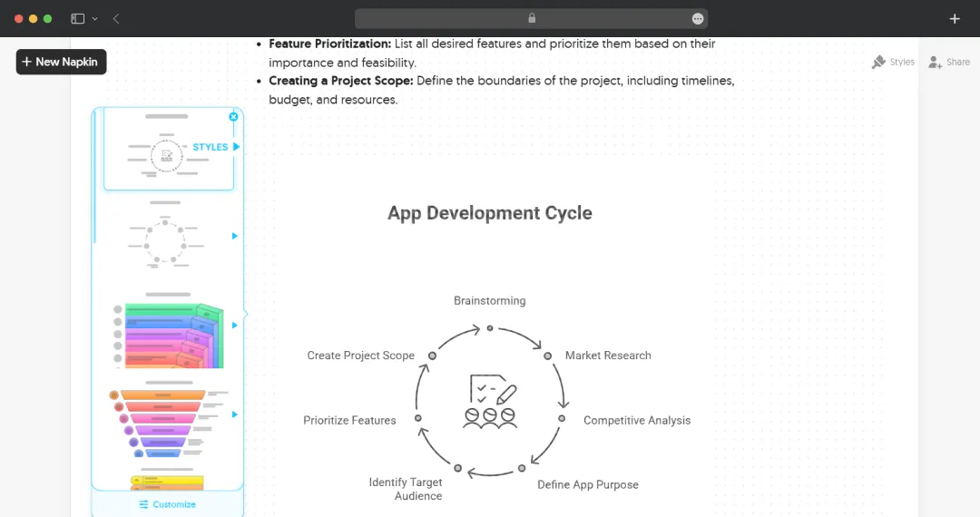The height and width of the screenshot is (517, 980).
Task: Expand styles for funnel diagram
Action: point(235,415)
